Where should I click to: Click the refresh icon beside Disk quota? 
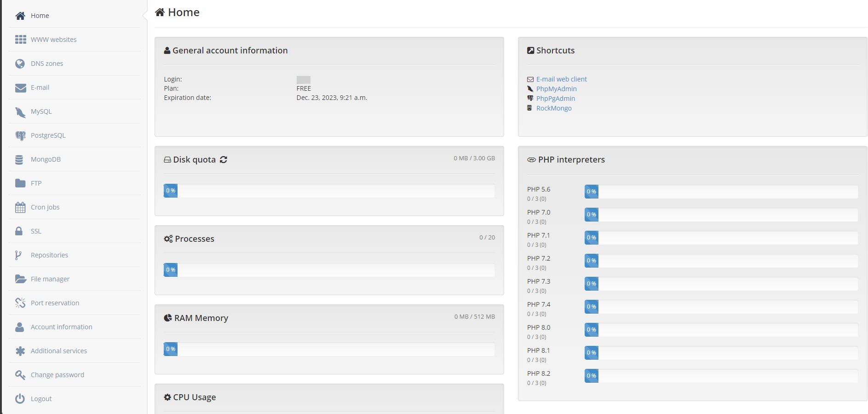tap(224, 160)
